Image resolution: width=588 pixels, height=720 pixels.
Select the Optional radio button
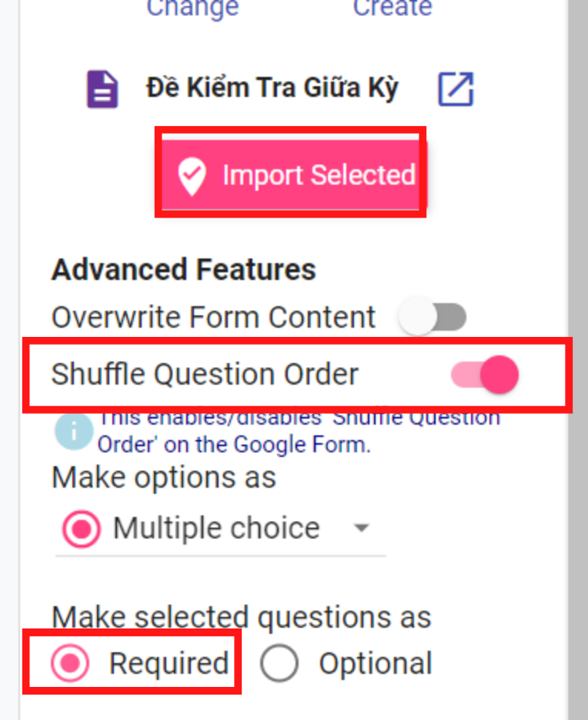coord(279,662)
